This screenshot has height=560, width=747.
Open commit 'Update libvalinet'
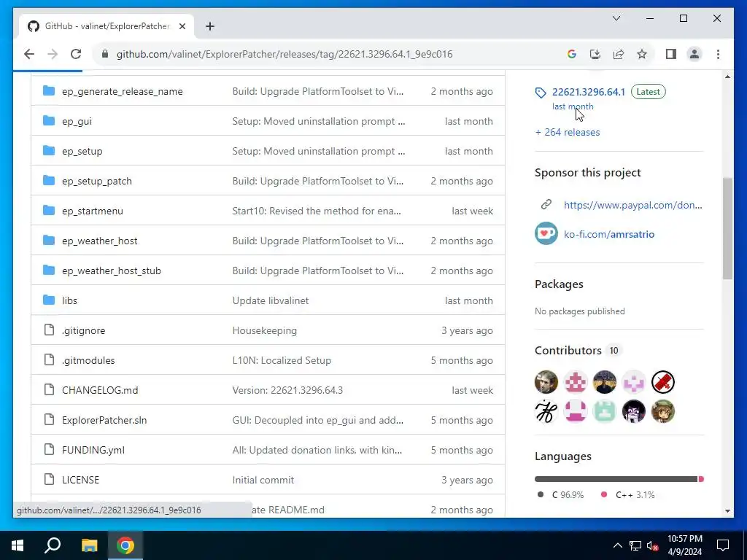click(x=271, y=300)
